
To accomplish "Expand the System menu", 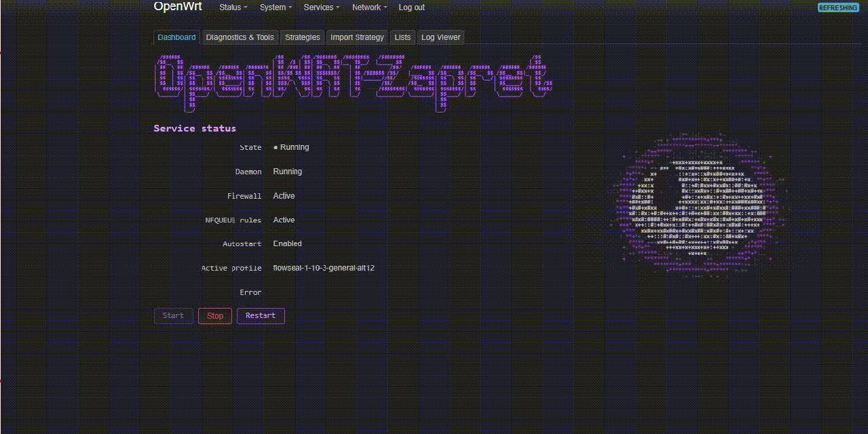I will (276, 7).
